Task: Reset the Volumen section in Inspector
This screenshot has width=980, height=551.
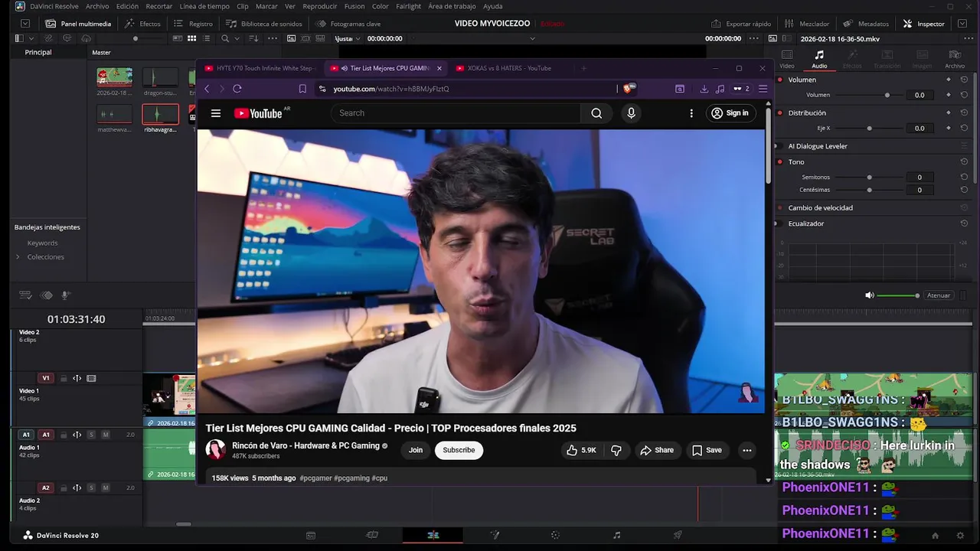Action: (964, 80)
